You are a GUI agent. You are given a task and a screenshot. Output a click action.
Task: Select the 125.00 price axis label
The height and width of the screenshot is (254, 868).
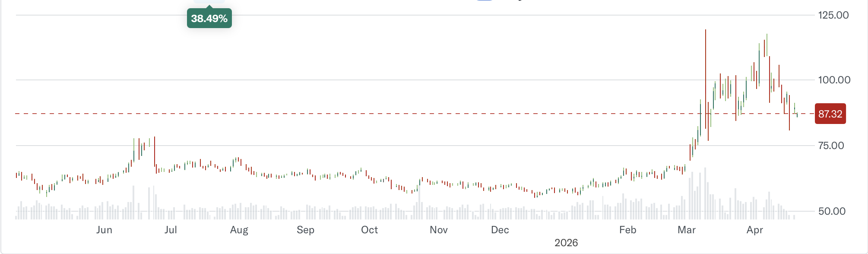point(833,15)
